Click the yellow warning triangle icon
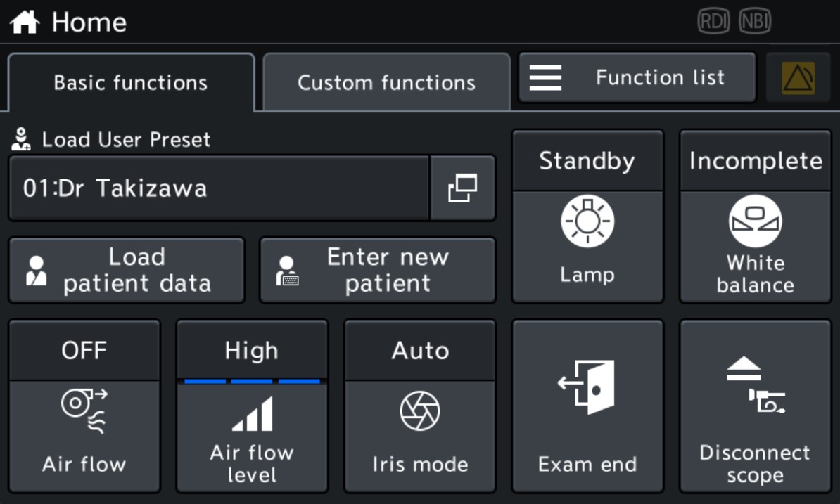This screenshot has width=840, height=504. pyautogui.click(x=798, y=78)
